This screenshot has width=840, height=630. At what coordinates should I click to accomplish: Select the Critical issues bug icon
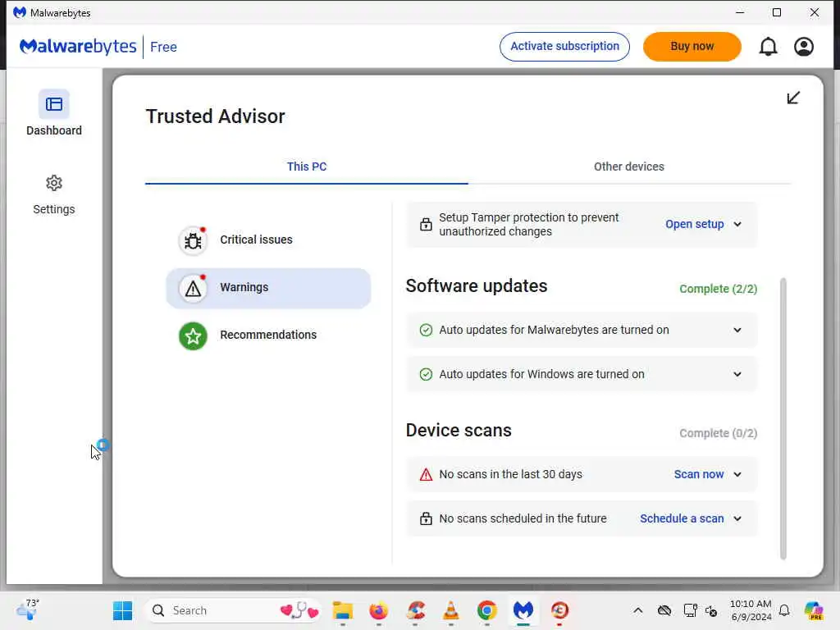click(193, 240)
